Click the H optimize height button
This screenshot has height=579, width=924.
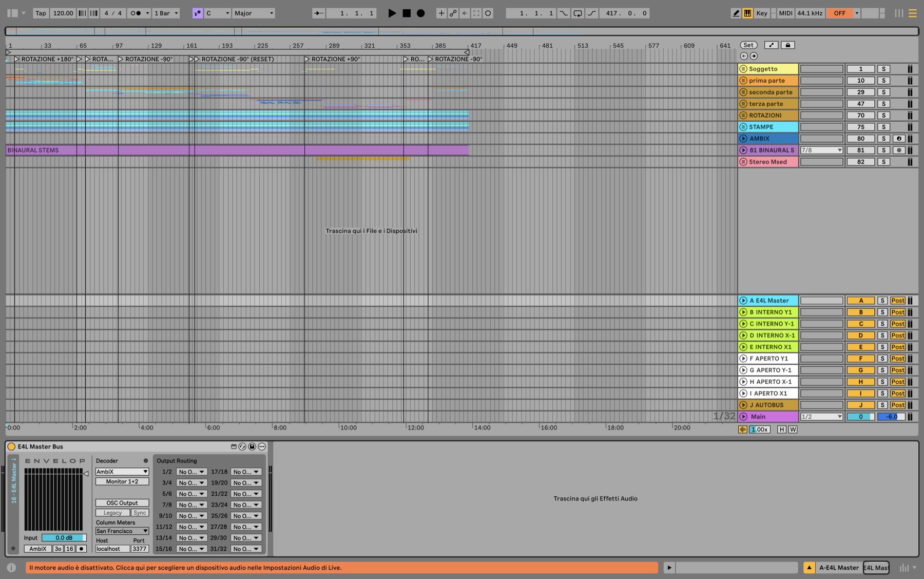[781, 429]
